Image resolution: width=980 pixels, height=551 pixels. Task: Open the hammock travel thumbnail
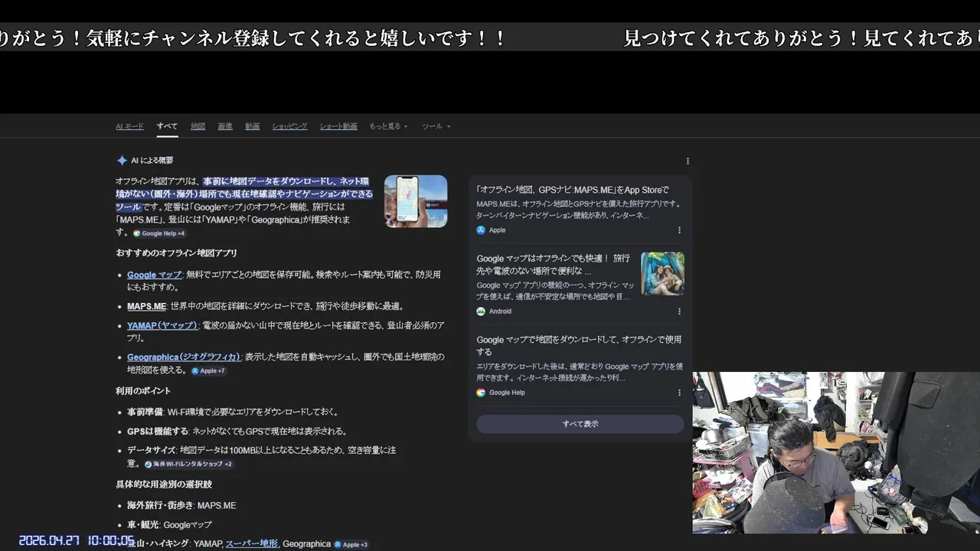tap(662, 273)
